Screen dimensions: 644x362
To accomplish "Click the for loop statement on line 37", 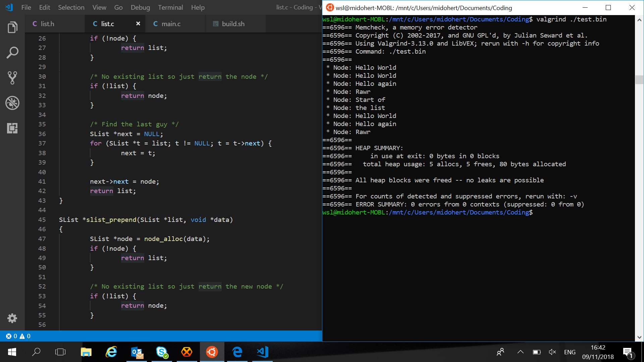I will (181, 143).
